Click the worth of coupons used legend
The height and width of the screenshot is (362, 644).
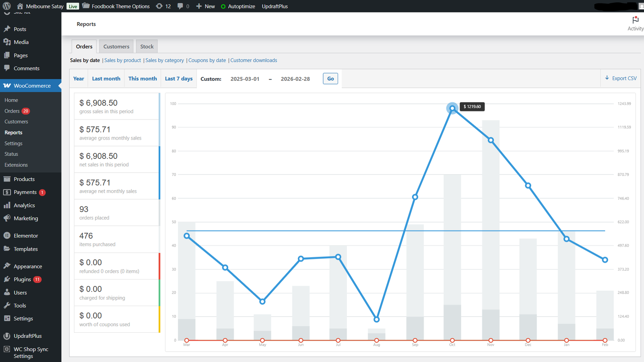(117, 319)
